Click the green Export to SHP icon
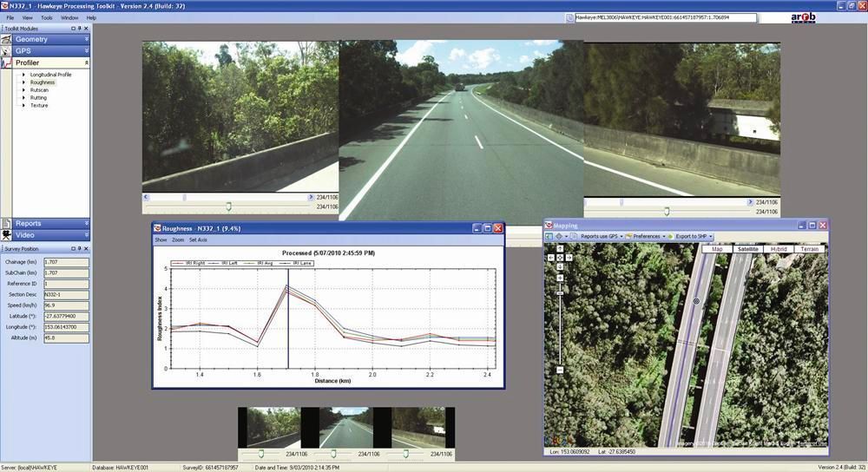This screenshot has width=868, height=472. (x=670, y=236)
